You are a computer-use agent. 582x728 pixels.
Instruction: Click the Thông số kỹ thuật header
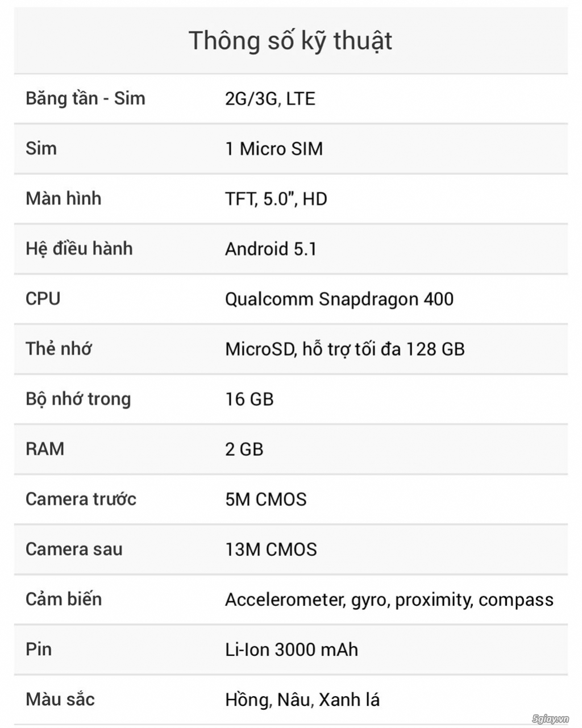290,40
